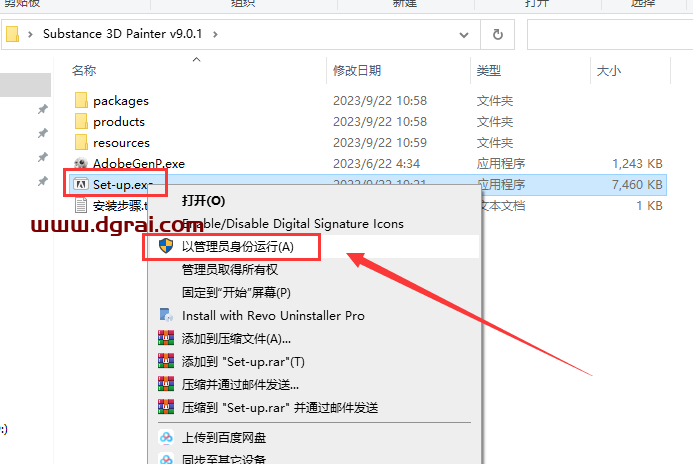Click the second pin icon in the sidebar

click(x=42, y=133)
